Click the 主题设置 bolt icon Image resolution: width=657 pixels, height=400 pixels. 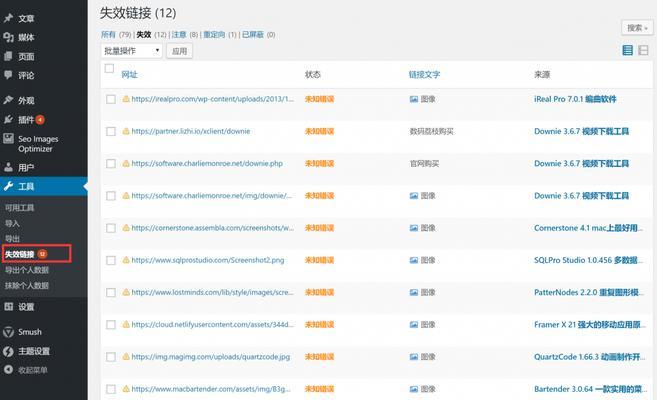click(8, 351)
